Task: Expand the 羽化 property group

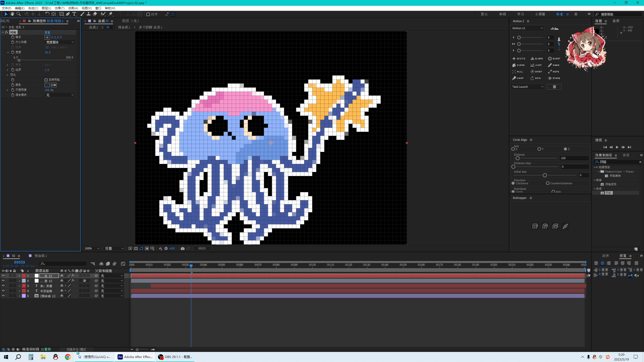Action: [8, 75]
